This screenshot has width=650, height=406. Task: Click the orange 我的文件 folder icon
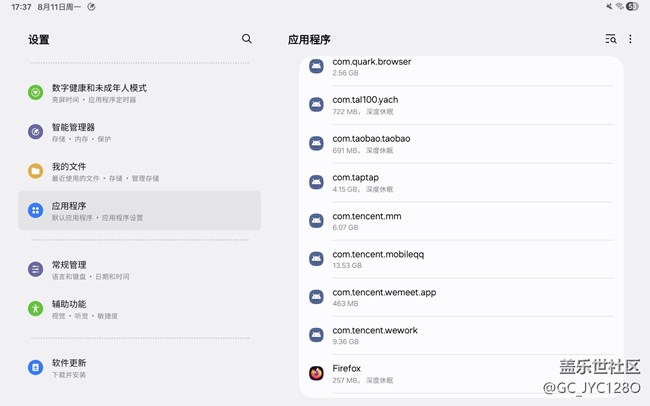coord(36,171)
